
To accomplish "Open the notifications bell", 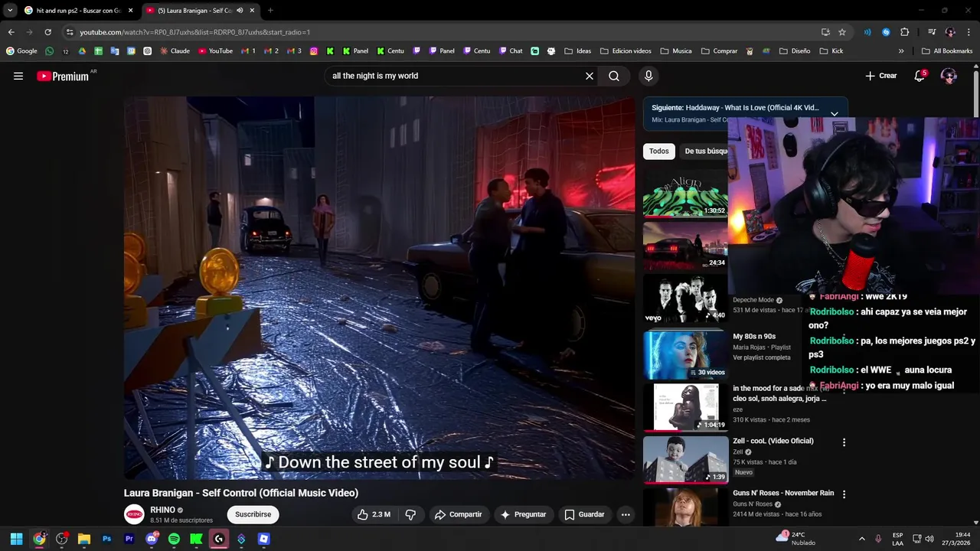I will point(920,76).
